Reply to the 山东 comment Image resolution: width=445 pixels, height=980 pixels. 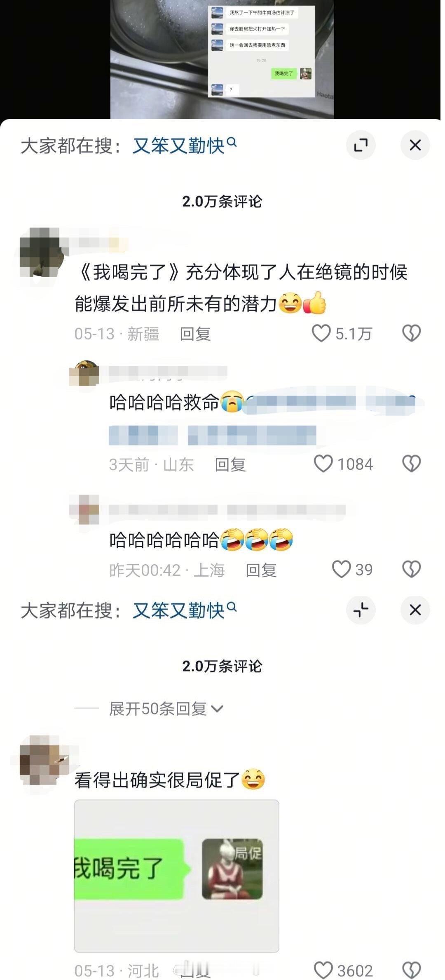[230, 464]
